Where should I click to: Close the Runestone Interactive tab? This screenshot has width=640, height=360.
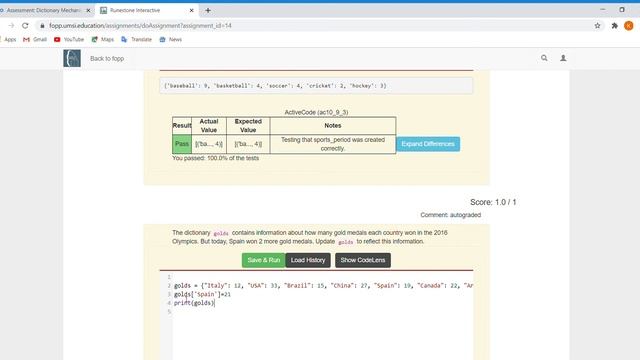pos(191,10)
